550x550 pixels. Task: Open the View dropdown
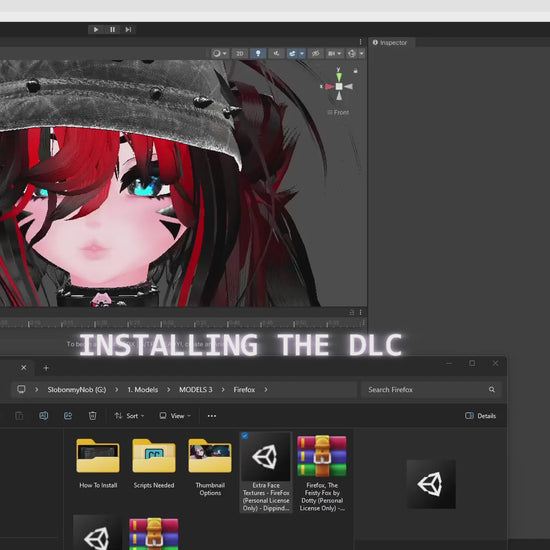click(x=175, y=416)
